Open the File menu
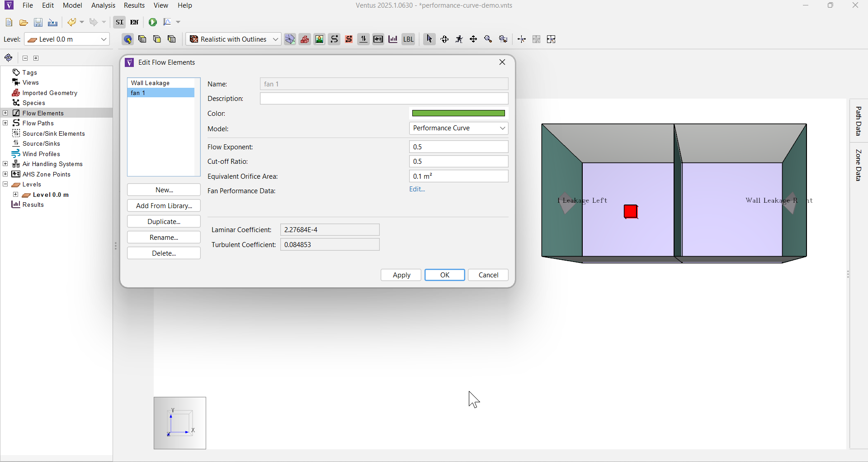Image resolution: width=868 pixels, height=462 pixels. [28, 5]
